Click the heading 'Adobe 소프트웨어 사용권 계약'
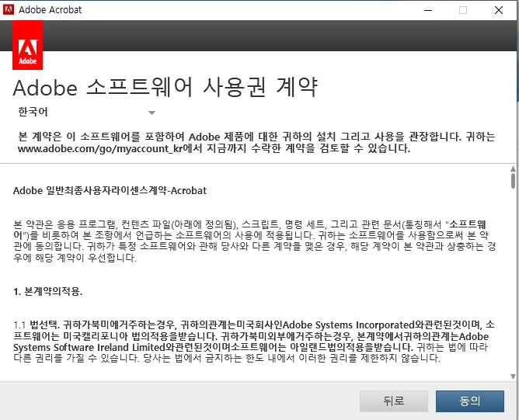This screenshot has width=519, height=420. coord(165,88)
